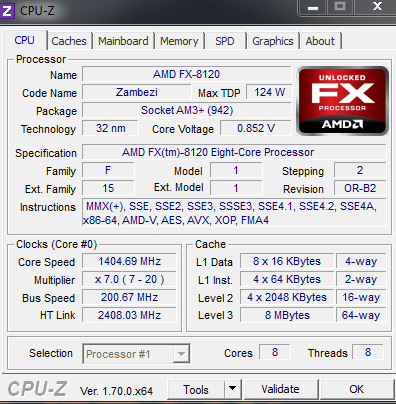Viewport: 396px width, 404px height.
Task: Click the Instructions list text
Action: (234, 213)
